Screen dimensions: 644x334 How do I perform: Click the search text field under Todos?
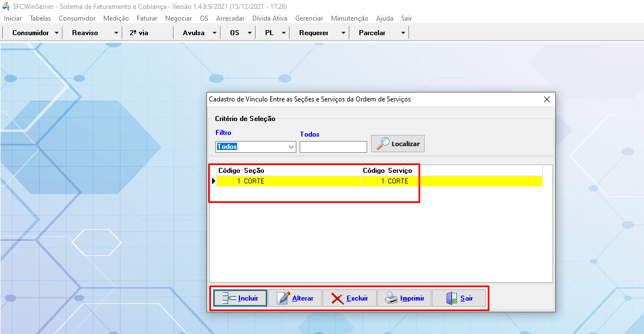[333, 147]
